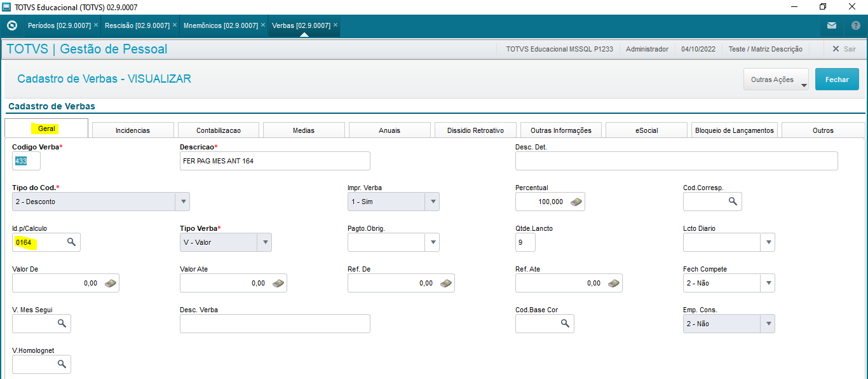Expand the Tipo Verba dropdown

265,242
